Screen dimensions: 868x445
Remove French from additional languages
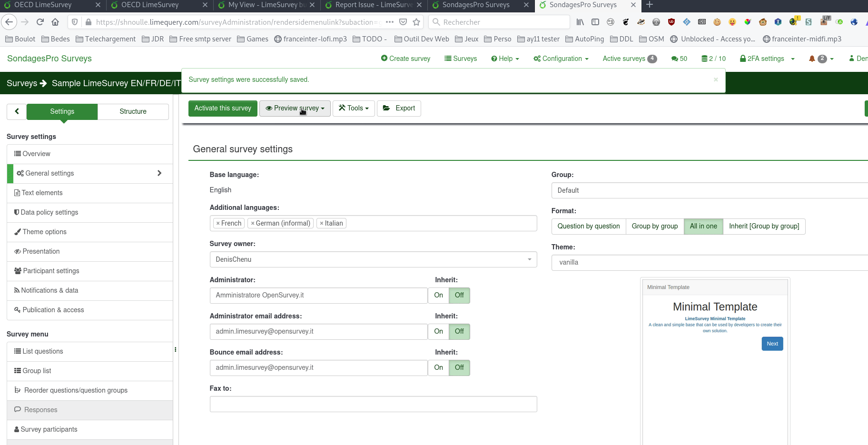[x=218, y=223]
